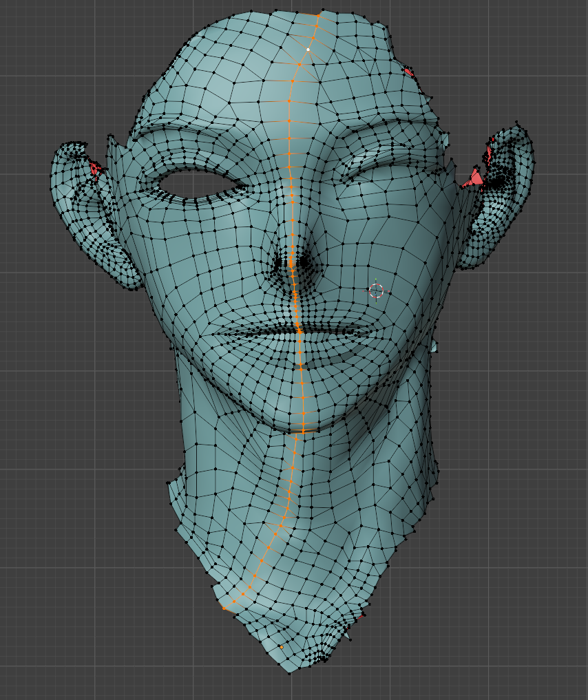This screenshot has width=588, height=700.
Task: Click the left corner of the mouth
Action: click(x=211, y=335)
